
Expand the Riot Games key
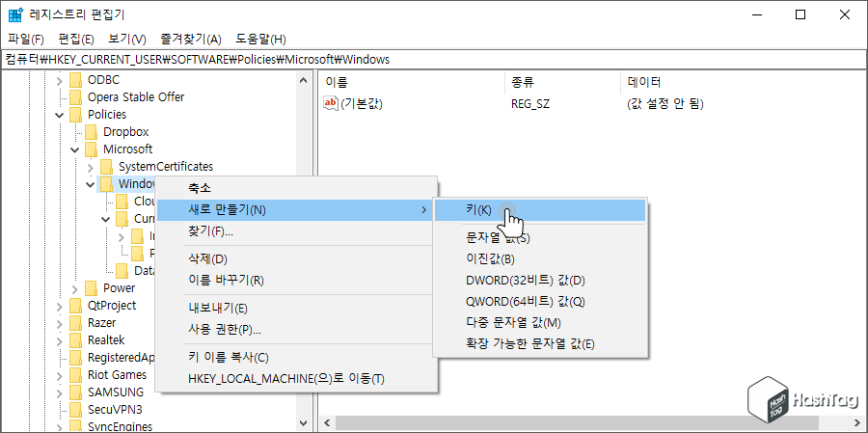coord(59,375)
